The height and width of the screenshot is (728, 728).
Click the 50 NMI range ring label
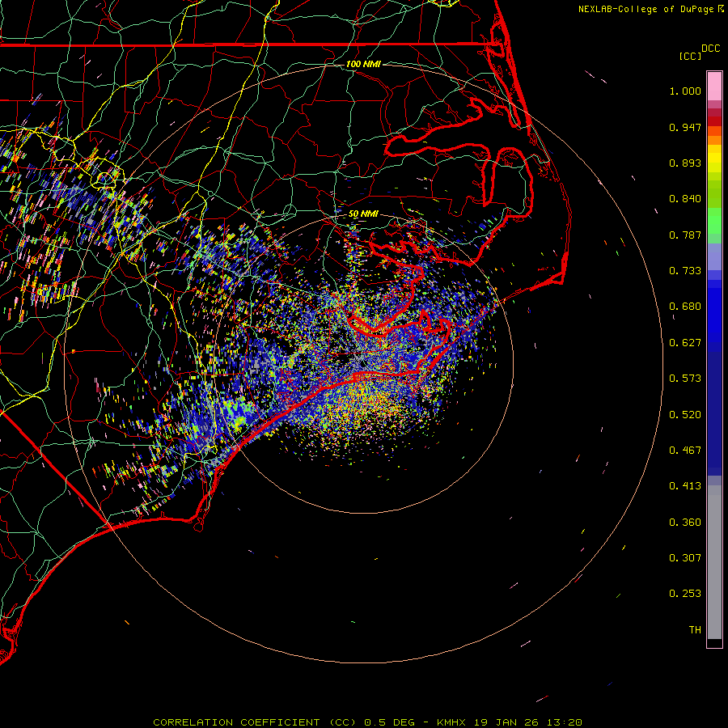(x=363, y=214)
